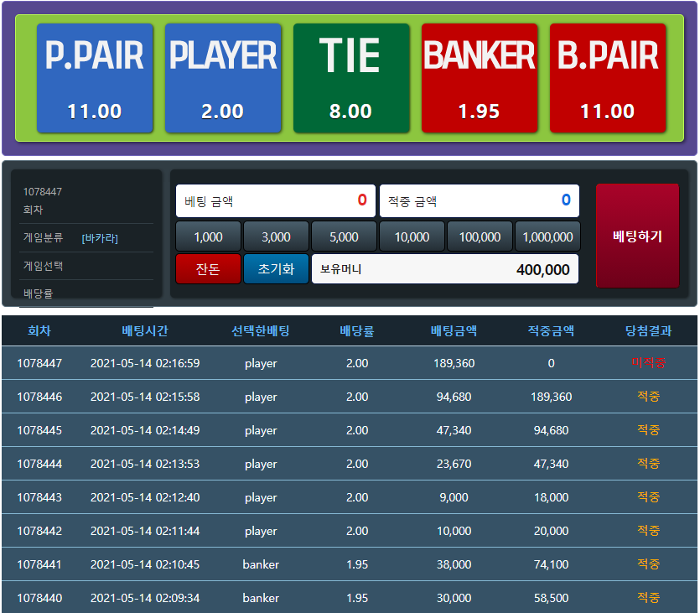Click the 베팅 금액 input field
This screenshot has width=700, height=613.
tap(276, 201)
